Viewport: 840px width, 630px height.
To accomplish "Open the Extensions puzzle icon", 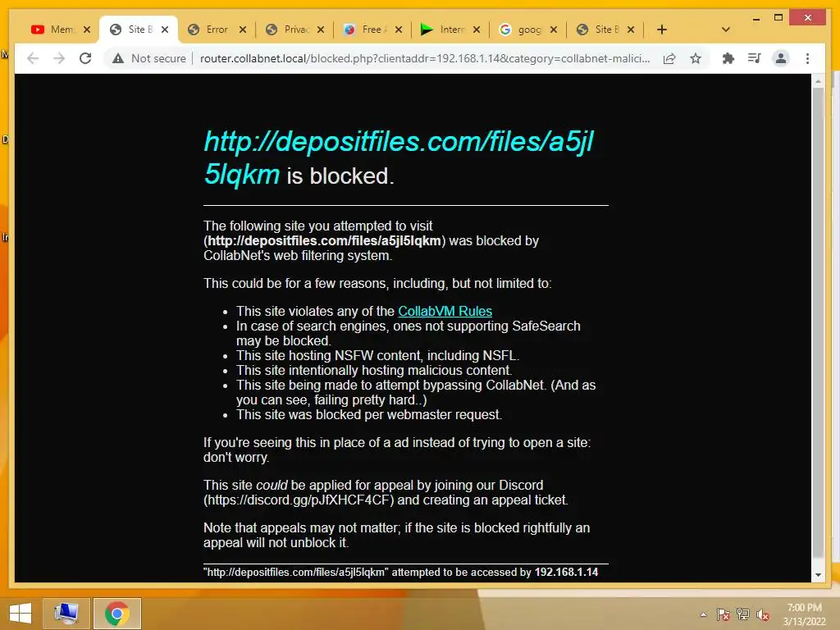I will [x=728, y=58].
